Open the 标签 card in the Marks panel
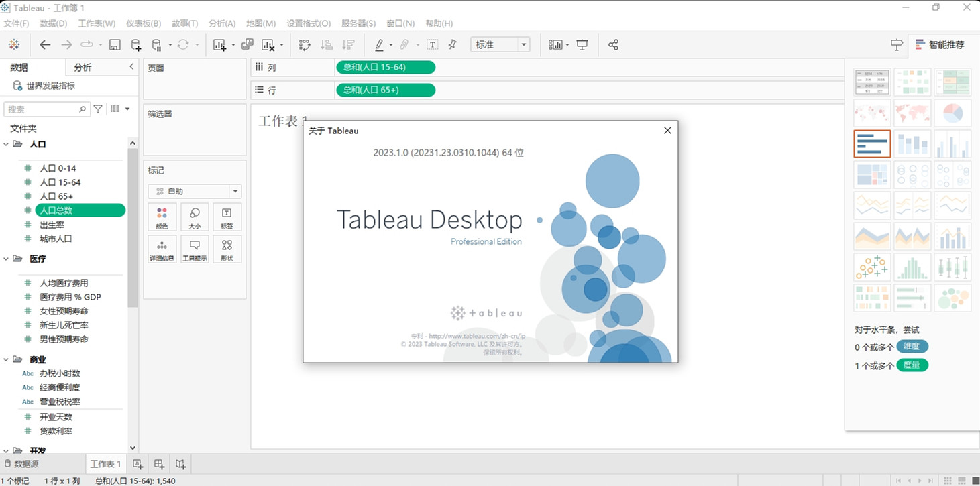Image resolution: width=980 pixels, height=486 pixels. 227,217
